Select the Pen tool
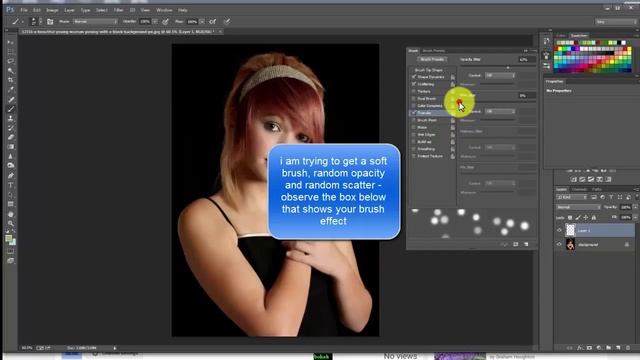 pos(11,176)
